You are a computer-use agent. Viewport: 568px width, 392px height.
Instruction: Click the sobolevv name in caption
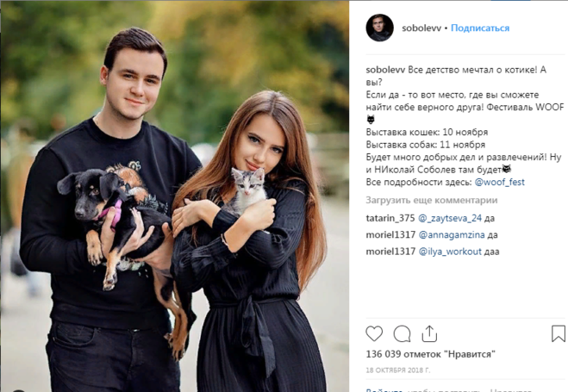pos(385,71)
